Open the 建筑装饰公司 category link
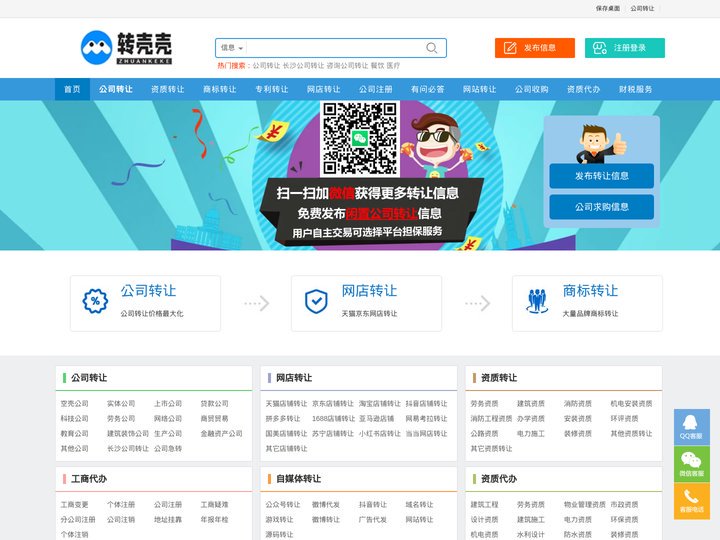The width and height of the screenshot is (720, 540). coord(128,433)
